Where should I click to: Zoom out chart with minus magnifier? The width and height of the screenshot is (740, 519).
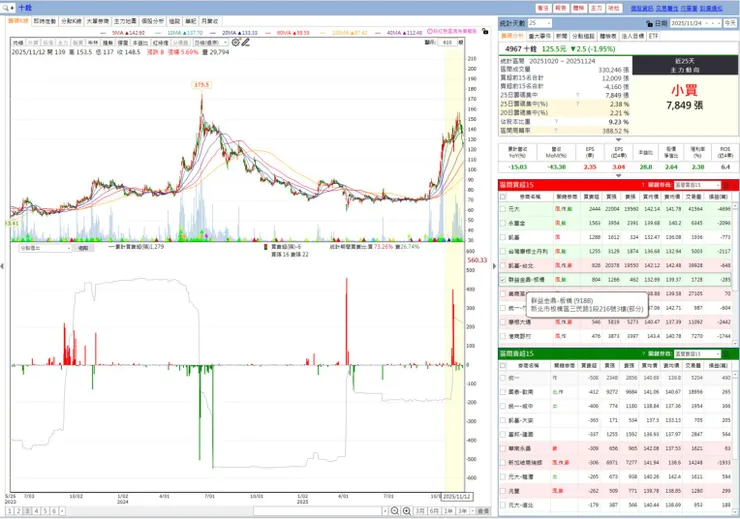tap(395, 511)
